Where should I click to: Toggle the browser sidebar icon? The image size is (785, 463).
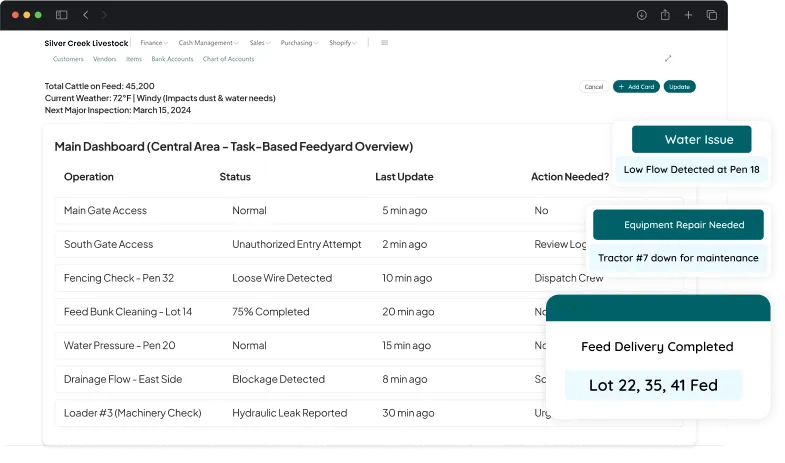(x=62, y=15)
